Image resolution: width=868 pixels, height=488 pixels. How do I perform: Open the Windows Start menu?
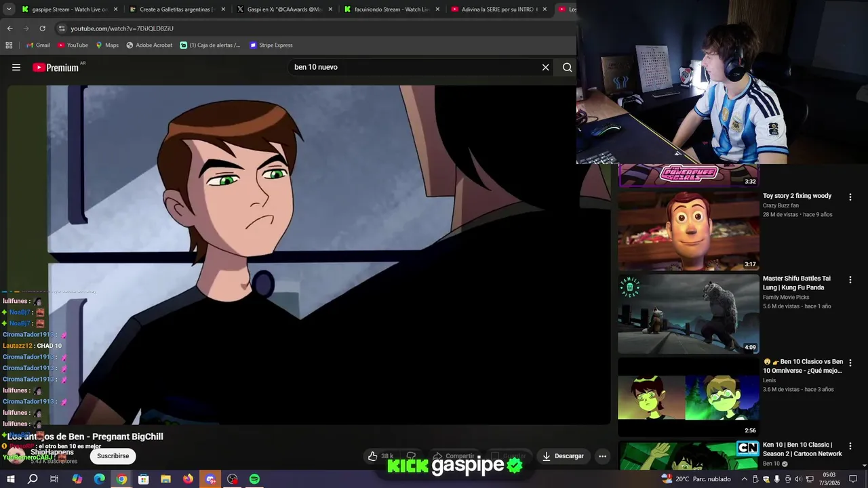(x=10, y=479)
